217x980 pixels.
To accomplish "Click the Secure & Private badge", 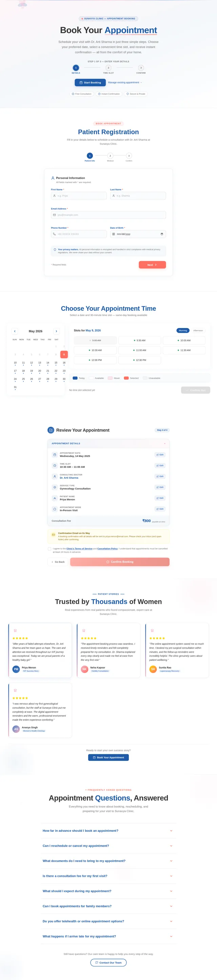I will [x=136, y=94].
